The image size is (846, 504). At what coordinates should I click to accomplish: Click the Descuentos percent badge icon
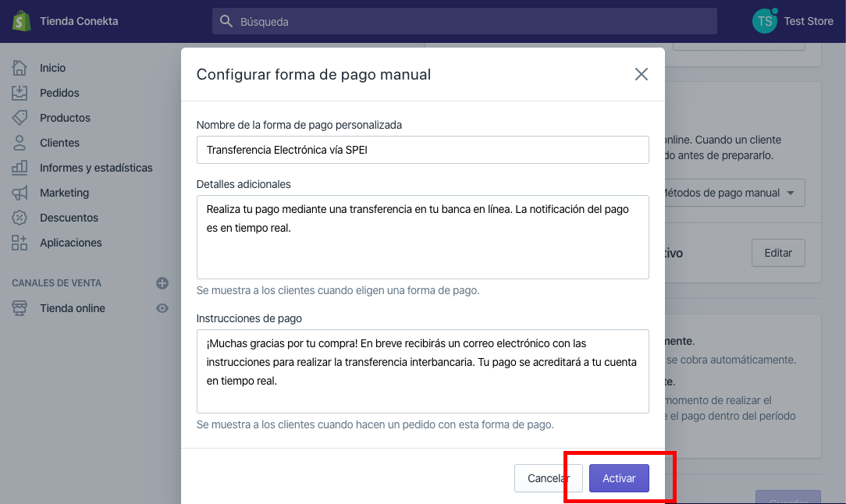[x=20, y=218]
